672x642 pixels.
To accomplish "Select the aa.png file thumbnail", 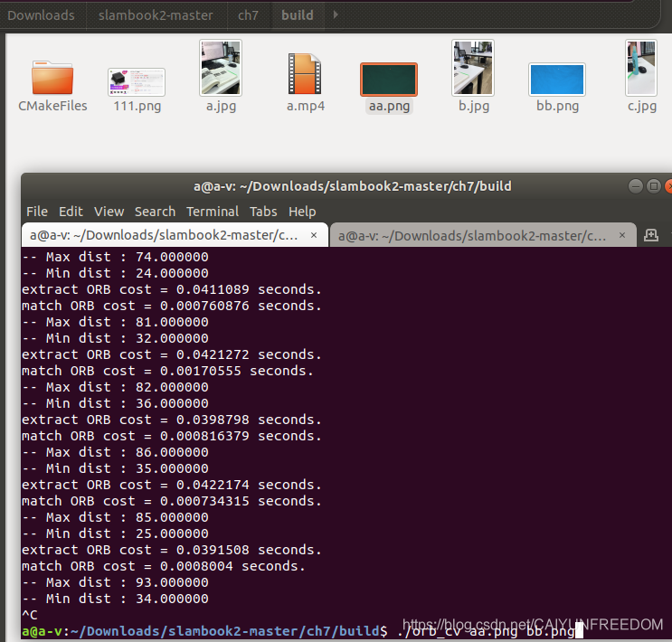I will (x=389, y=80).
